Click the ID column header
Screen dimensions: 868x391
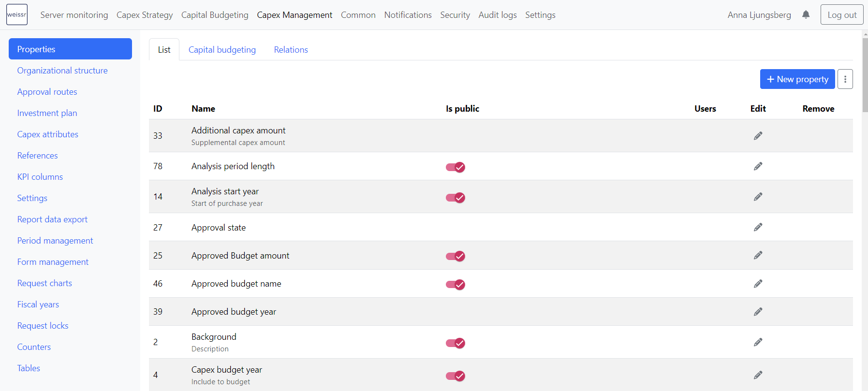click(158, 109)
